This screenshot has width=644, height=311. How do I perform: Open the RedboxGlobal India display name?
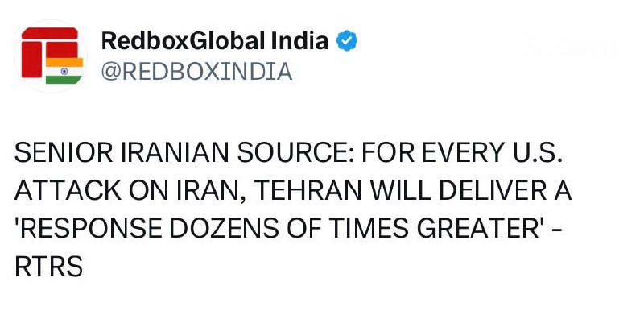pyautogui.click(x=215, y=40)
